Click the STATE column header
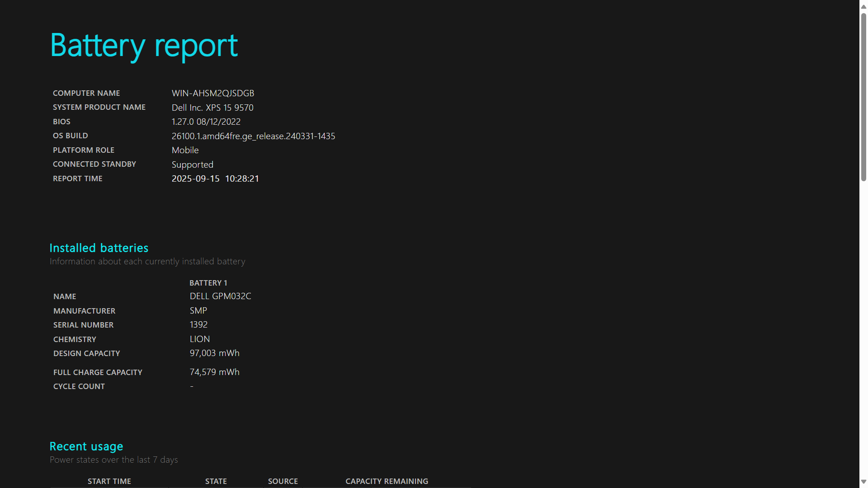Viewport: 868px width, 488px height. click(x=216, y=481)
